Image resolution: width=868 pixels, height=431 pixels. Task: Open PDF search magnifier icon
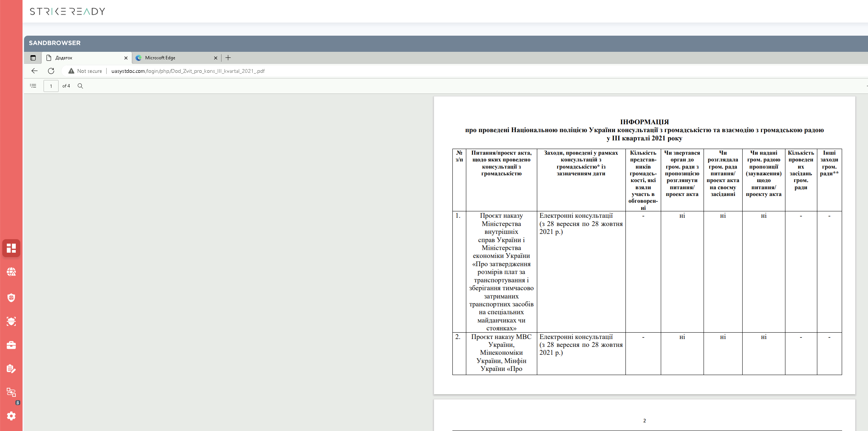80,86
